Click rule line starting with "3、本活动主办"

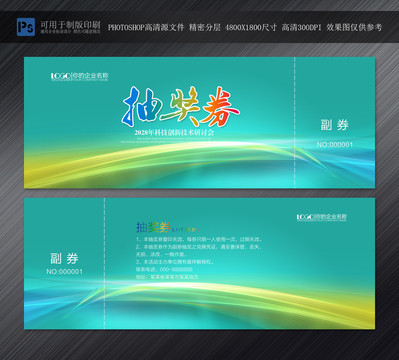pyautogui.click(x=175, y=262)
